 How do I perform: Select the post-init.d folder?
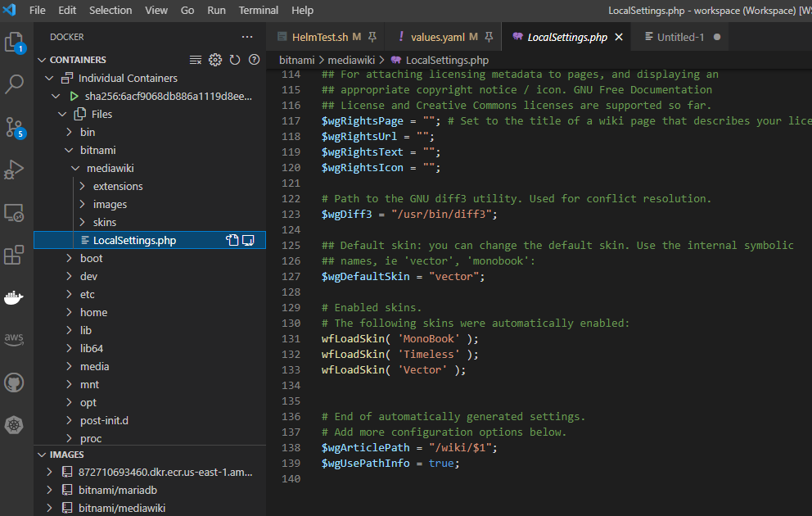[x=150, y=420]
